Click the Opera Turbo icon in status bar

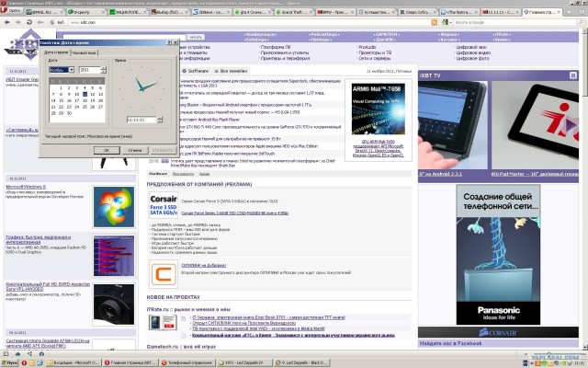41,353
